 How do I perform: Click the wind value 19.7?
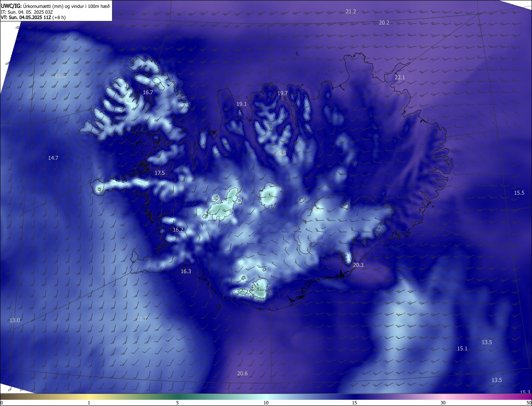[283, 93]
